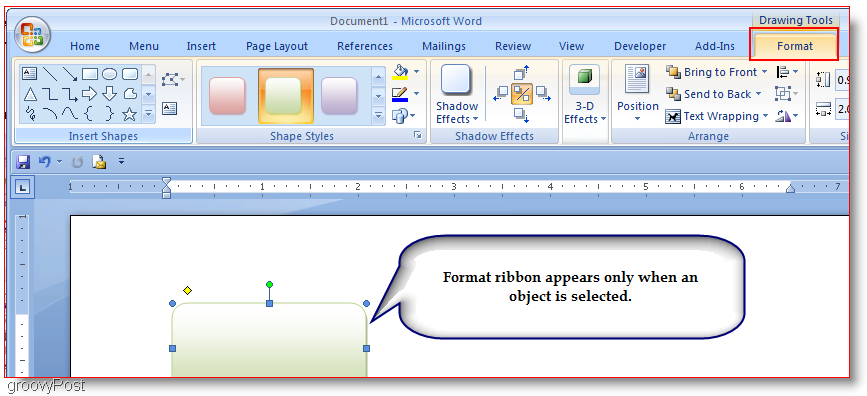867x396 pixels.
Task: Open the Align dropdown in the Arrange group
Action: (x=787, y=72)
